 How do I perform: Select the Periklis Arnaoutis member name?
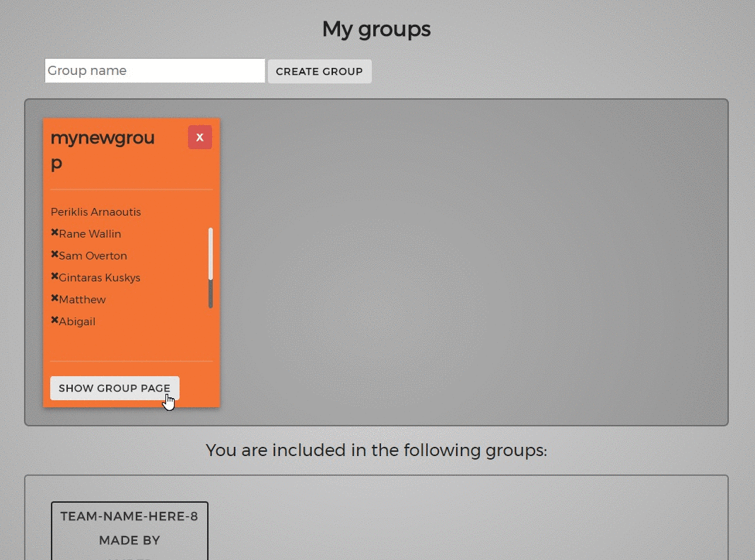point(96,212)
